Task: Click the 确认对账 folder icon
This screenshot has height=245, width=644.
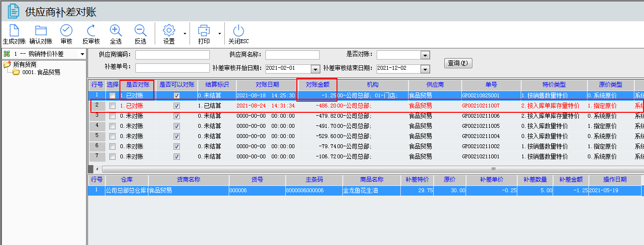Action: [41, 31]
